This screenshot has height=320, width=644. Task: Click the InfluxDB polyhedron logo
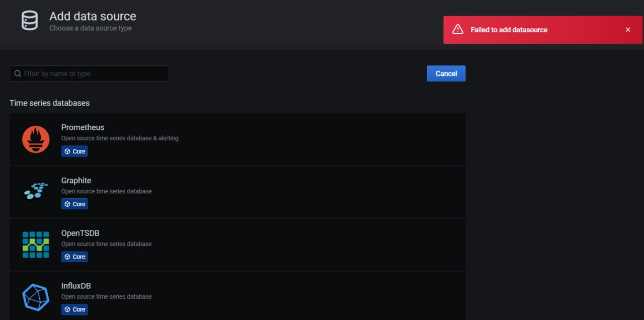coord(36,297)
